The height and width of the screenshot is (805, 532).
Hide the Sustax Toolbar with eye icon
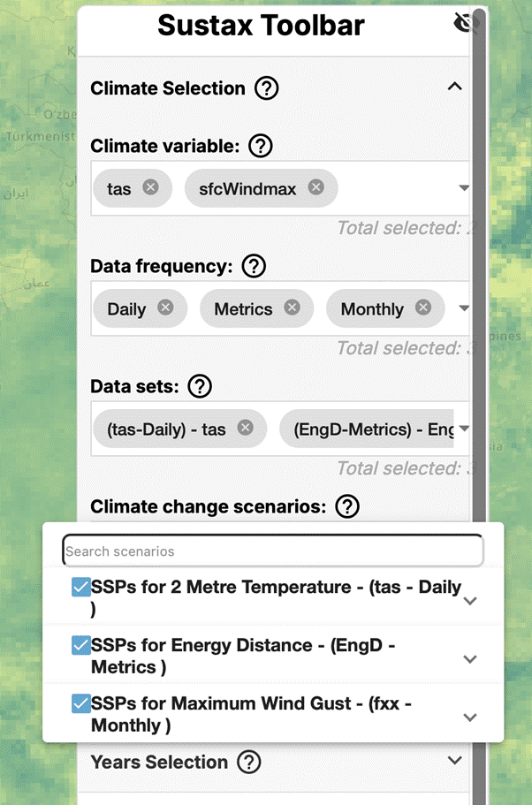pos(463,23)
